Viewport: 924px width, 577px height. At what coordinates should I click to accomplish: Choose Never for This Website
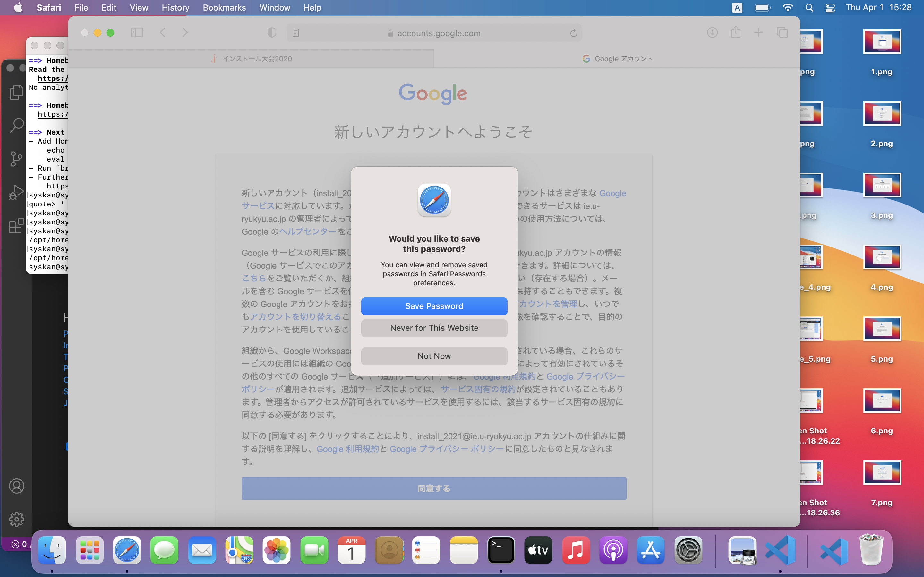pyautogui.click(x=434, y=328)
